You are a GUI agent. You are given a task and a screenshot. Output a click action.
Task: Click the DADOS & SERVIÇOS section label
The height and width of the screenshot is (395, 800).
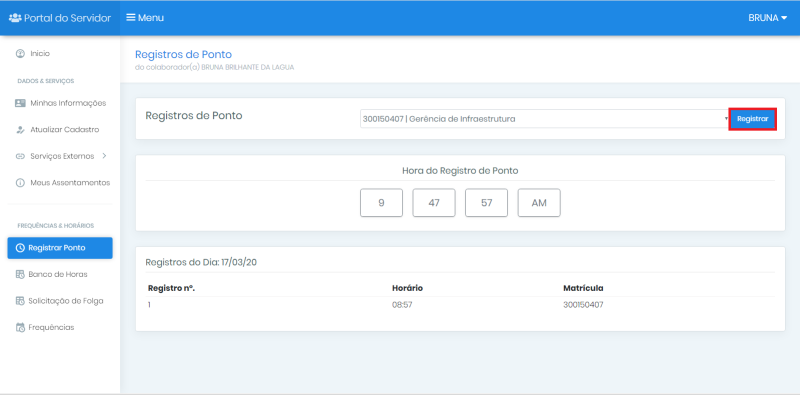(46, 81)
